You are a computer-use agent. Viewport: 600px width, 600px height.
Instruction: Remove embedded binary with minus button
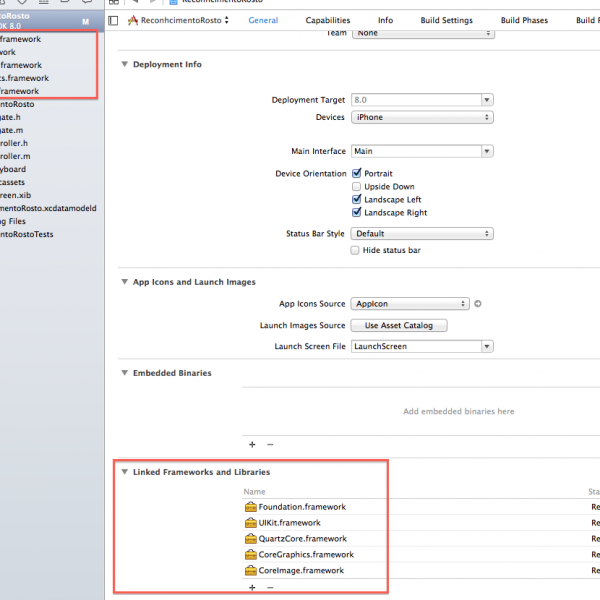tap(270, 445)
